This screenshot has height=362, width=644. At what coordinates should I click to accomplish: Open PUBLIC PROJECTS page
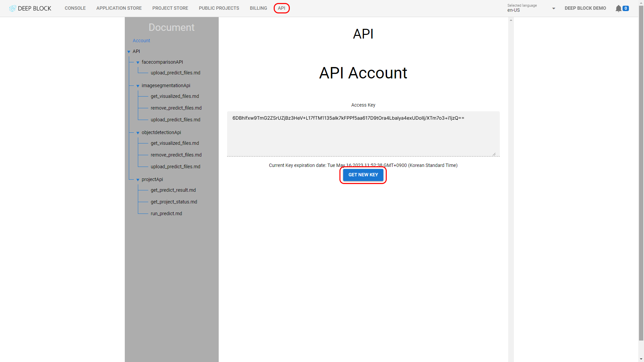pyautogui.click(x=219, y=8)
